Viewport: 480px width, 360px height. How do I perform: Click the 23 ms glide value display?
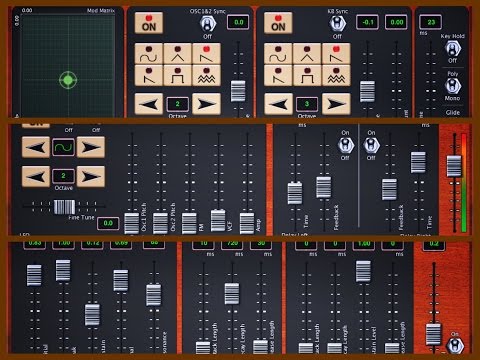coord(431,22)
